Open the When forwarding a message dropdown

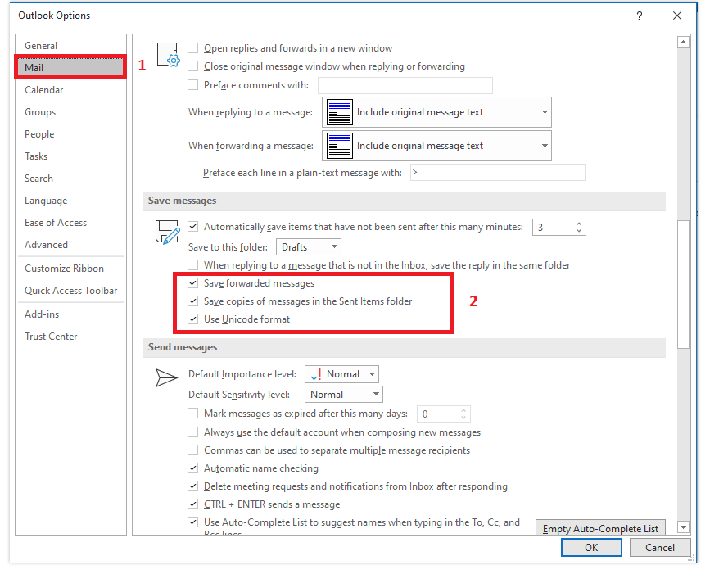[x=436, y=146]
